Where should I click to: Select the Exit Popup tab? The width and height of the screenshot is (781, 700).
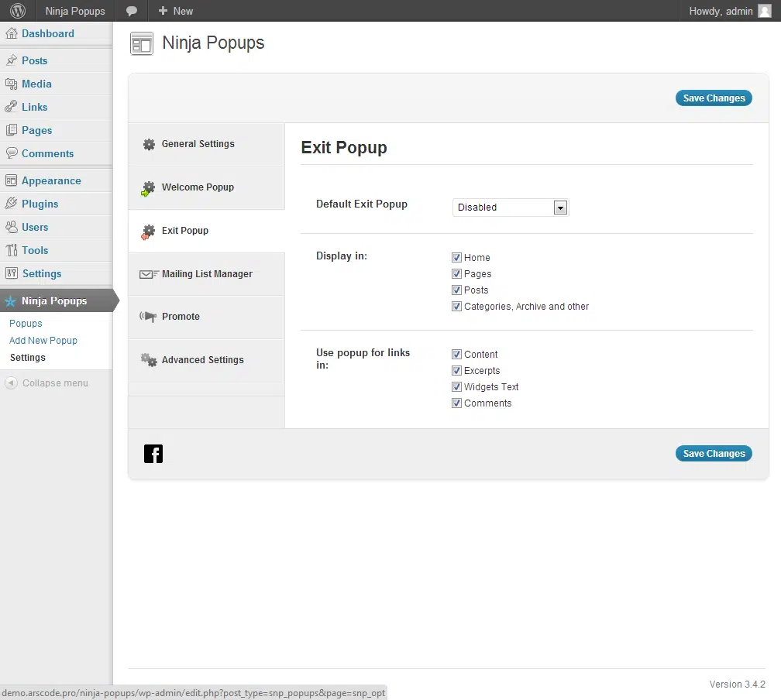click(x=206, y=231)
